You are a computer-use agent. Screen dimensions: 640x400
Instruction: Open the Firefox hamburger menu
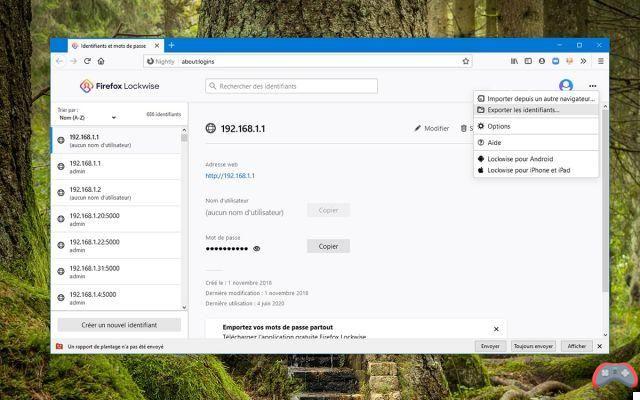point(601,61)
